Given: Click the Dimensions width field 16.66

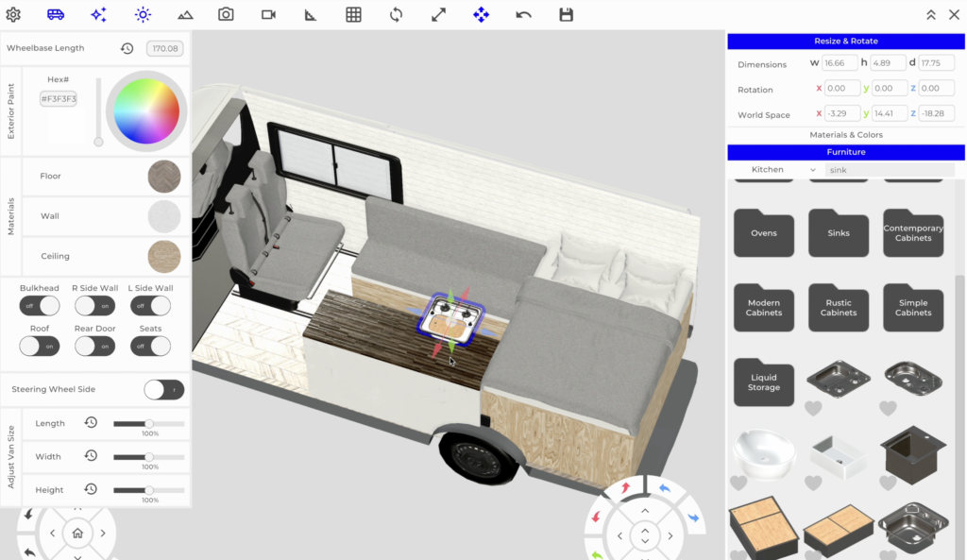Looking at the screenshot, I should coord(840,63).
